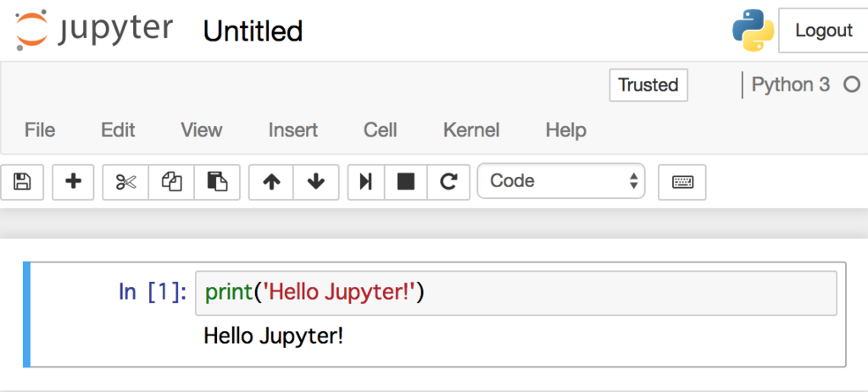Open the Insert menu
This screenshot has width=868, height=392.
tap(292, 130)
